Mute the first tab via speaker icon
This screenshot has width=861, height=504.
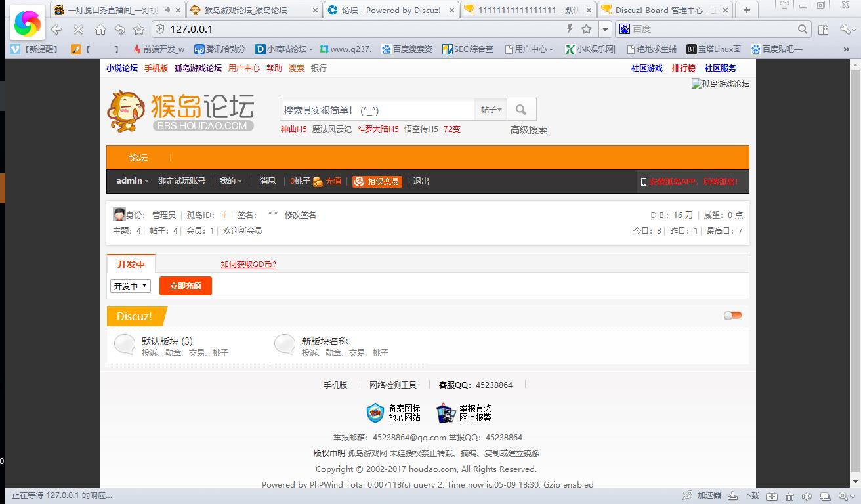168,10
